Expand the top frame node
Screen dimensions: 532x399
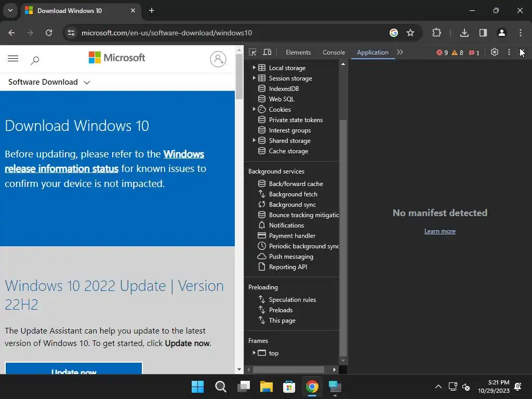(254, 353)
